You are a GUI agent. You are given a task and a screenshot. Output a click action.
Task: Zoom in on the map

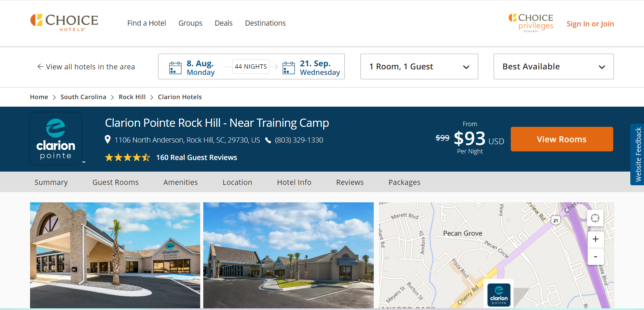pos(595,239)
